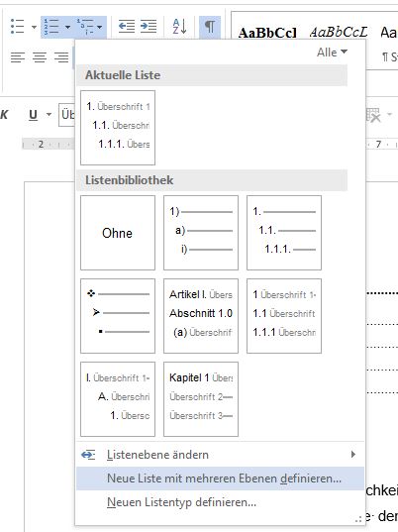Click the bullet list icon
Viewport: 398px width, 532px height.
[x=17, y=27]
